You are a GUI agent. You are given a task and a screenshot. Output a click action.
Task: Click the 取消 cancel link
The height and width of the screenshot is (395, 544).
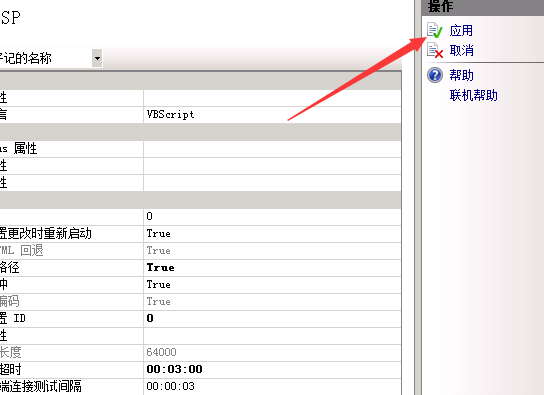(x=461, y=50)
